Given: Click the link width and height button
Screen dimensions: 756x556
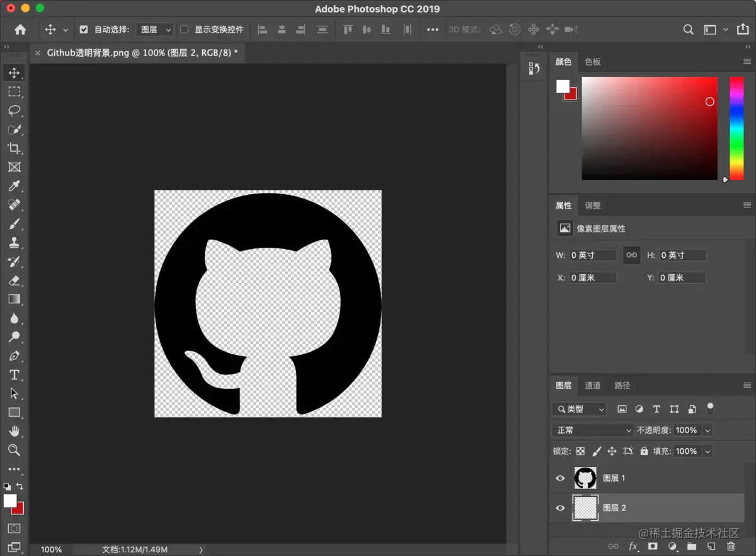Looking at the screenshot, I should (x=631, y=255).
